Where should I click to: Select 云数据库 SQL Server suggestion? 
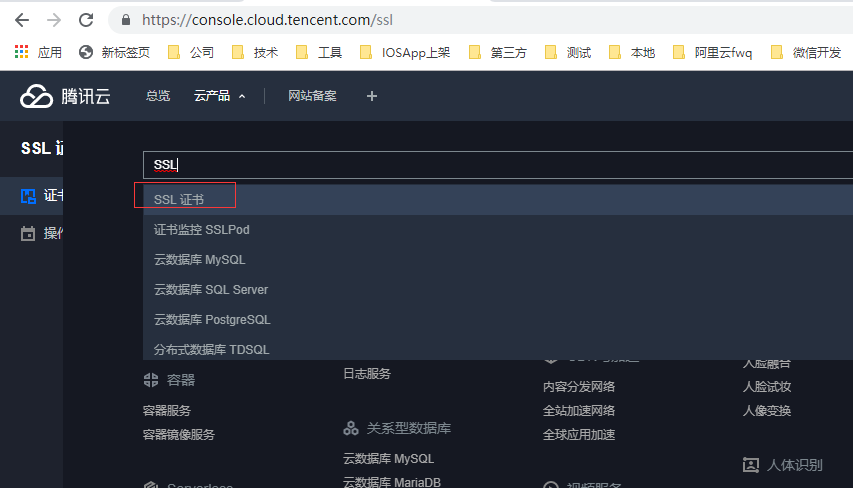click(x=498, y=289)
